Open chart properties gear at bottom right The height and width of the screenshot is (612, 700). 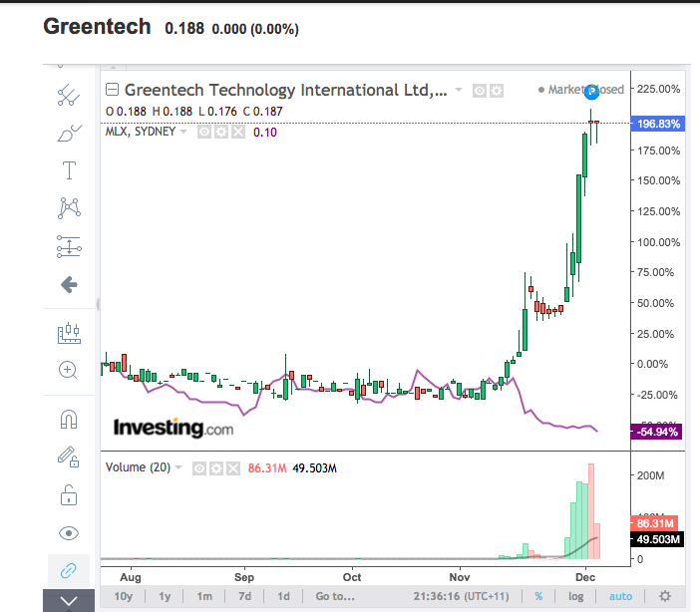tap(665, 596)
